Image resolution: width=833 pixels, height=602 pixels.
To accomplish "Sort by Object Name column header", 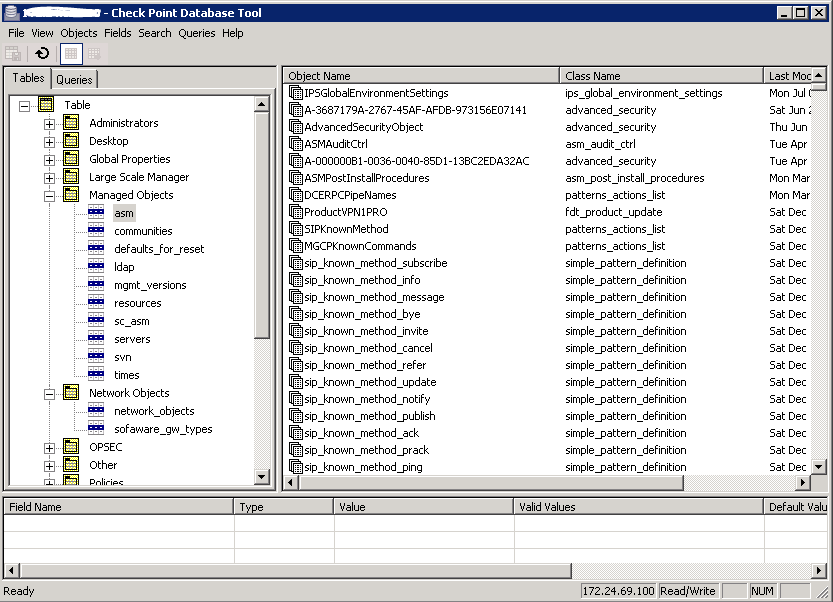I will point(421,75).
